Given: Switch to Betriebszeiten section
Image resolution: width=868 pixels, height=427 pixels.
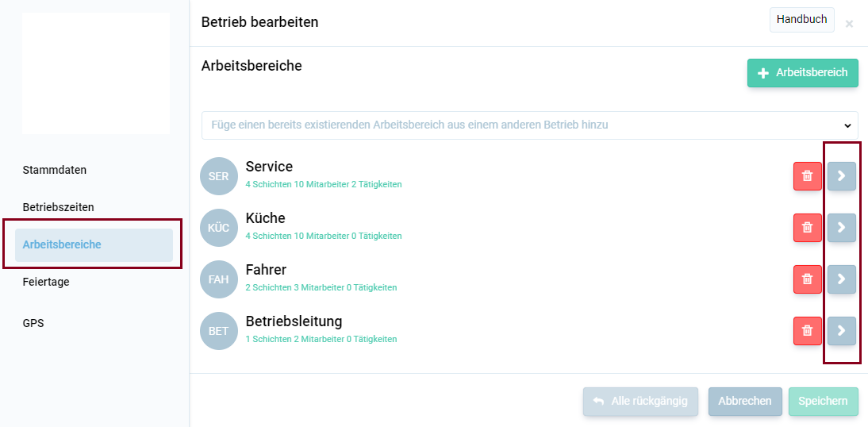Looking at the screenshot, I should (x=58, y=208).
